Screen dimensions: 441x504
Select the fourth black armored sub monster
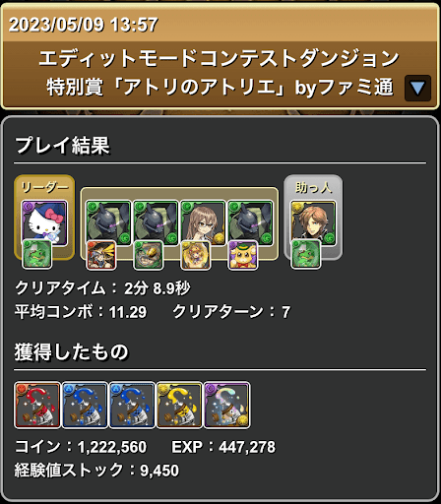tap(250, 223)
